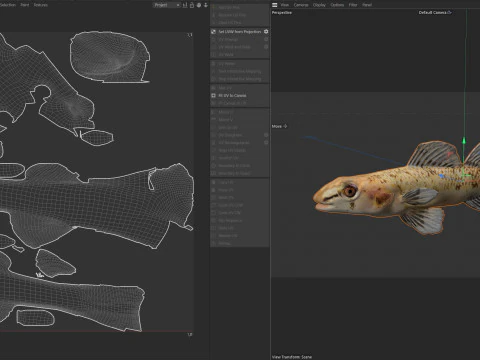This screenshot has width=480, height=360.
Task: Click the Fit UV to Canvas icon
Action: click(x=214, y=95)
